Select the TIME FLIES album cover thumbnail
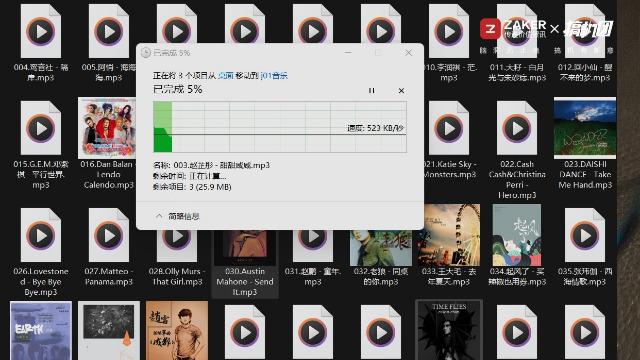 click(449, 330)
